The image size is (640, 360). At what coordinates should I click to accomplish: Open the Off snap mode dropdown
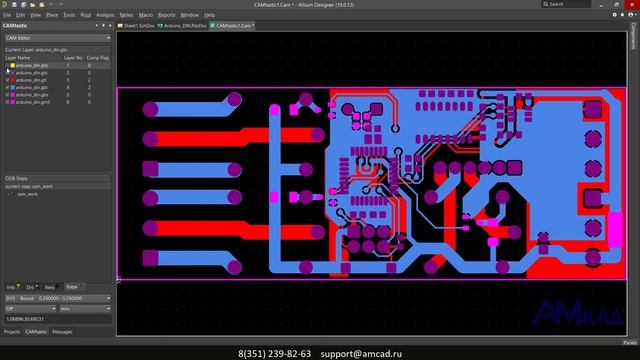(31, 309)
